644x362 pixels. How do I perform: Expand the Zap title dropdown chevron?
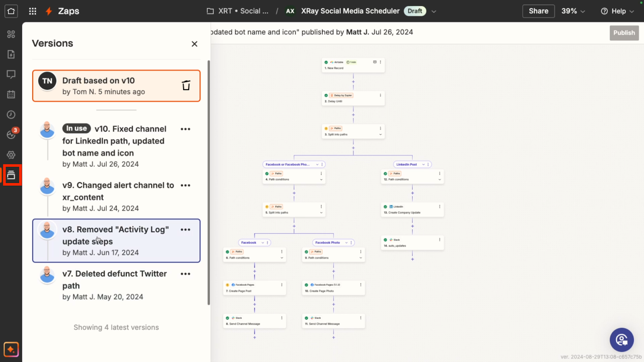[x=434, y=11]
